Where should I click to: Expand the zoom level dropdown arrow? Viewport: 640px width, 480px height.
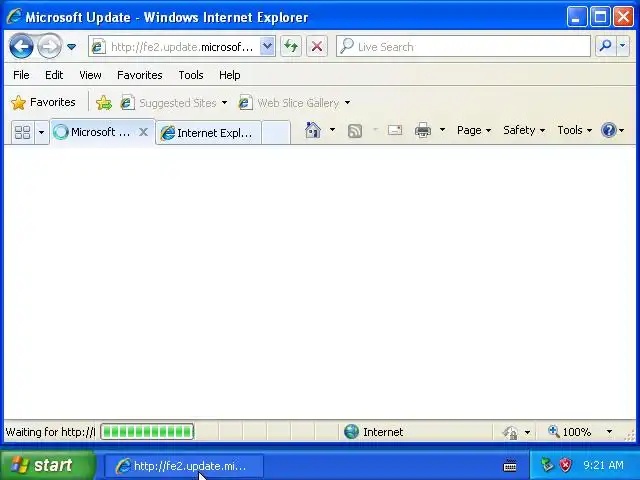[609, 431]
